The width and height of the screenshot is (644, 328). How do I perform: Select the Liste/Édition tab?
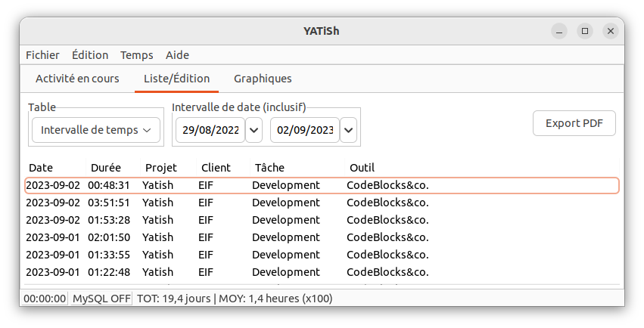pos(176,79)
